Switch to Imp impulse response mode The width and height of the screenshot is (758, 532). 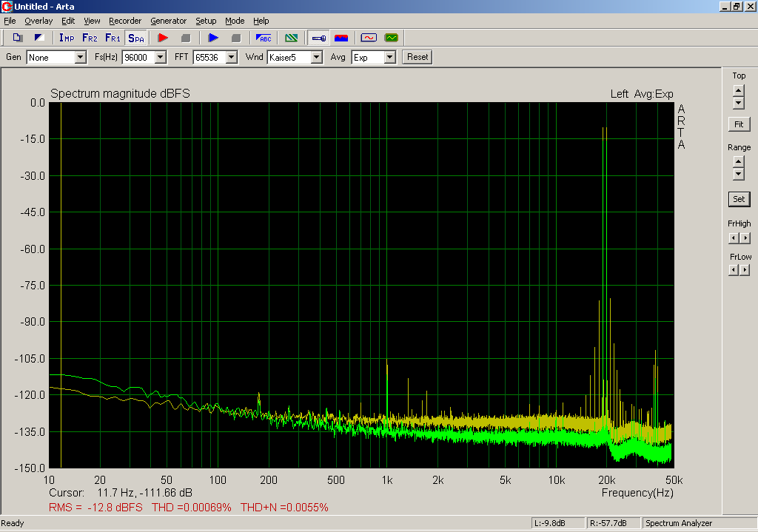(67, 38)
